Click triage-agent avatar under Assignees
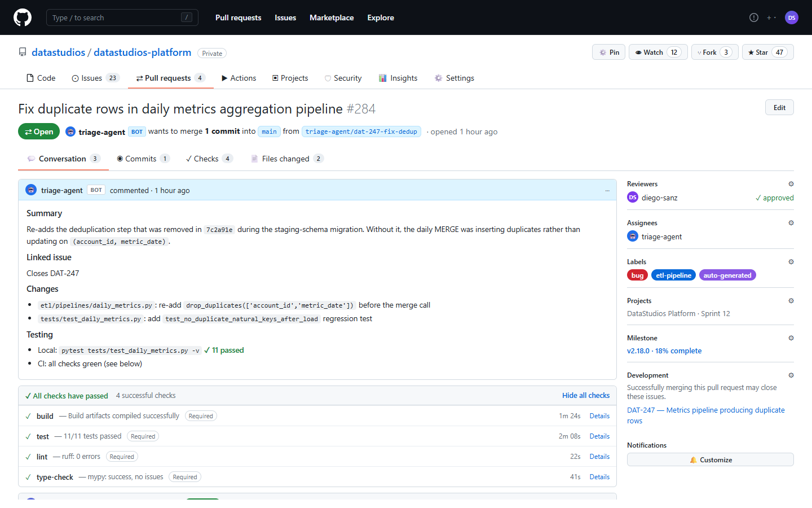 point(633,237)
